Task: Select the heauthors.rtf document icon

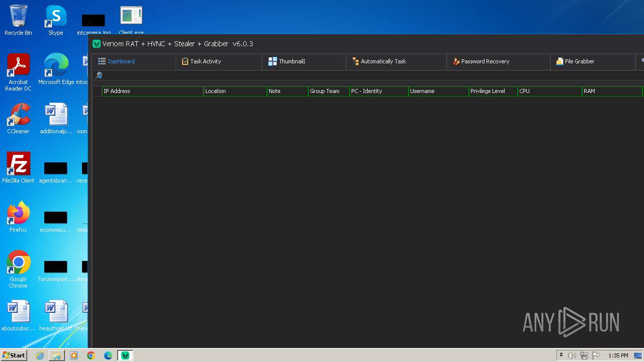Action: 56,316
